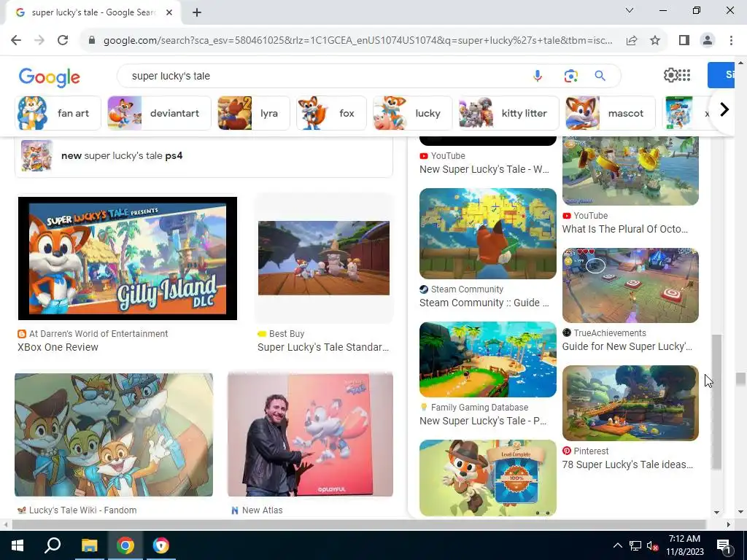Click the New Atlas source label
Screen dimensions: 747x560
click(257, 510)
